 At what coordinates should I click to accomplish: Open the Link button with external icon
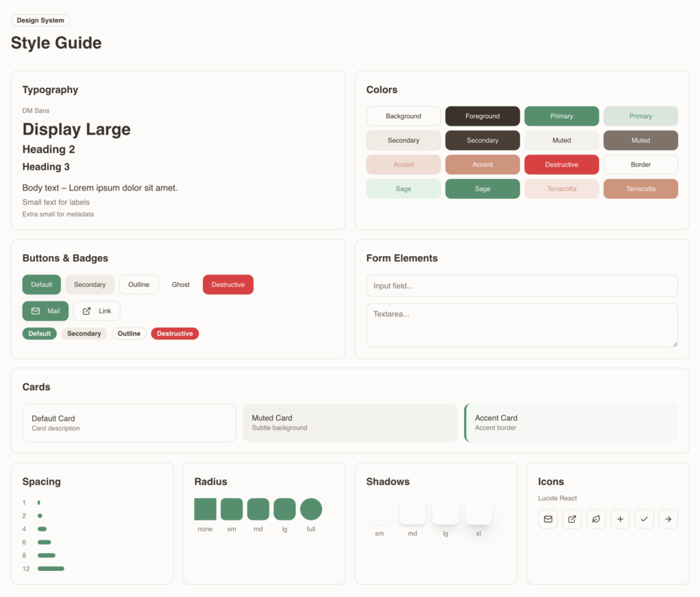[96, 311]
